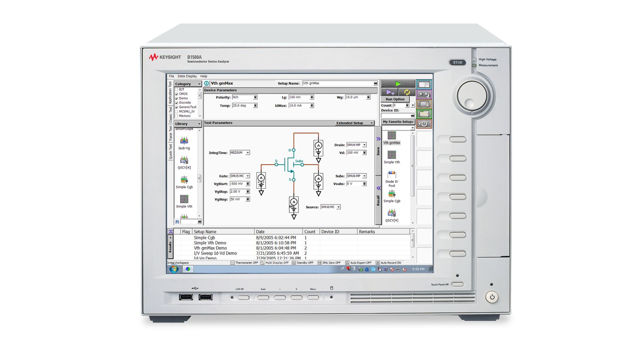Uncheck the Discrete category checkbox
Screen dimensions: 644x362
[176, 103]
